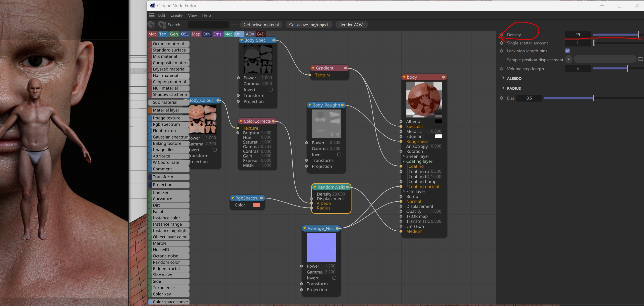The width and height of the screenshot is (644, 306).
Task: Select the OSL node category tab
Action: click(185, 34)
